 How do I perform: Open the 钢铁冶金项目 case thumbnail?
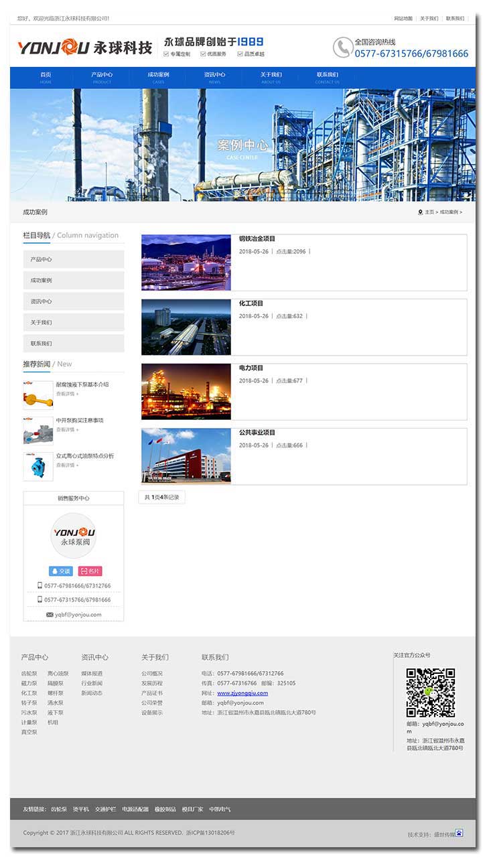[186, 262]
